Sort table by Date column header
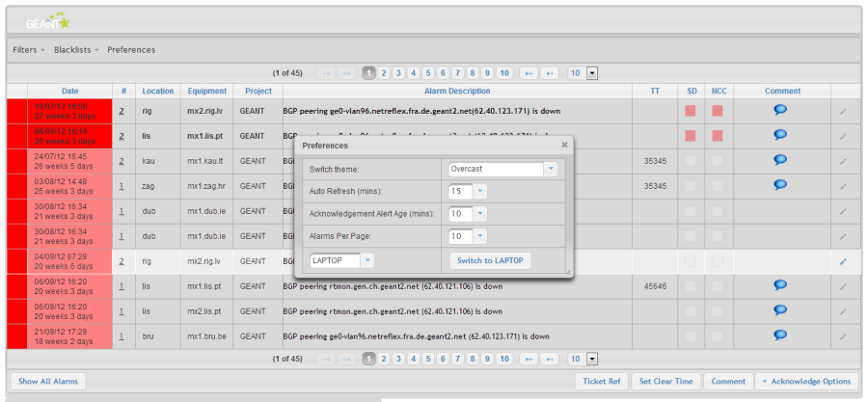Viewport: 868px width, 402px height. click(69, 92)
